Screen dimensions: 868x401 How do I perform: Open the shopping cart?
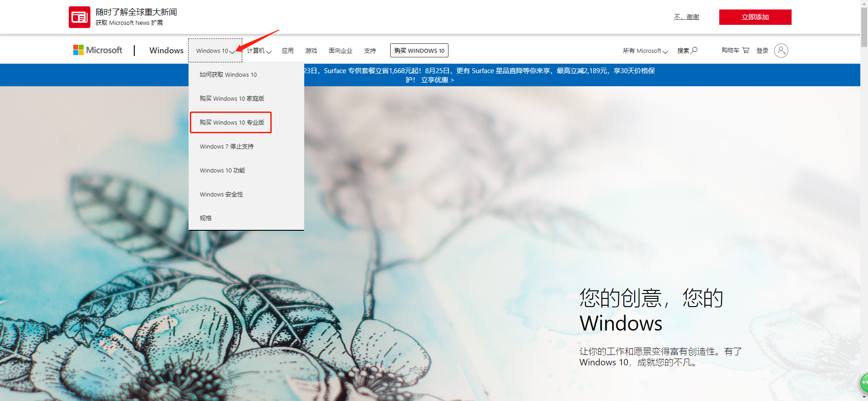(x=745, y=50)
